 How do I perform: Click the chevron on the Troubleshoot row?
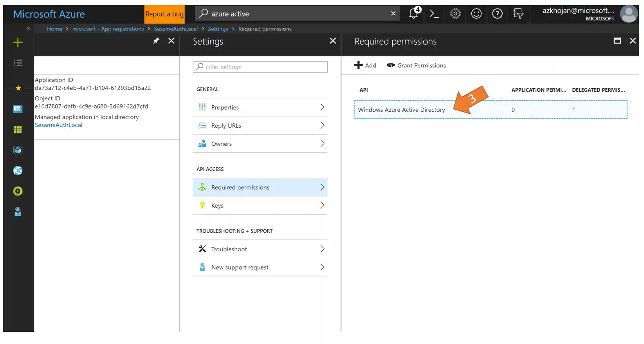point(323,249)
